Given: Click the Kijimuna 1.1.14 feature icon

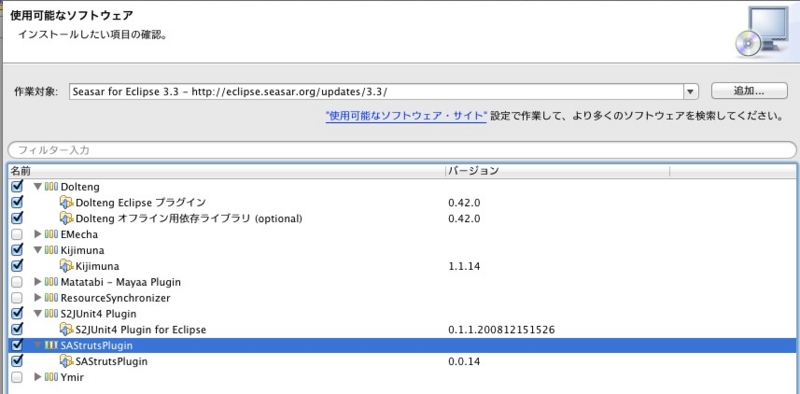Looking at the screenshot, I should [x=66, y=266].
